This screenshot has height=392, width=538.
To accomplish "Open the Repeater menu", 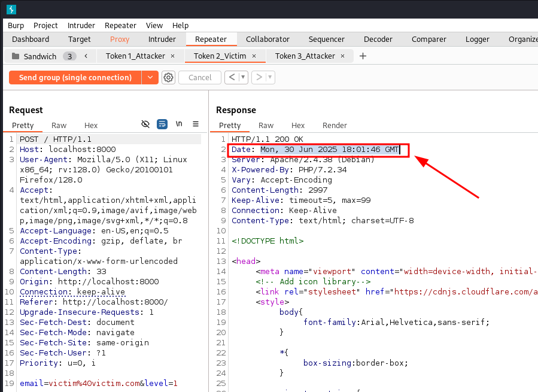I will point(120,25).
